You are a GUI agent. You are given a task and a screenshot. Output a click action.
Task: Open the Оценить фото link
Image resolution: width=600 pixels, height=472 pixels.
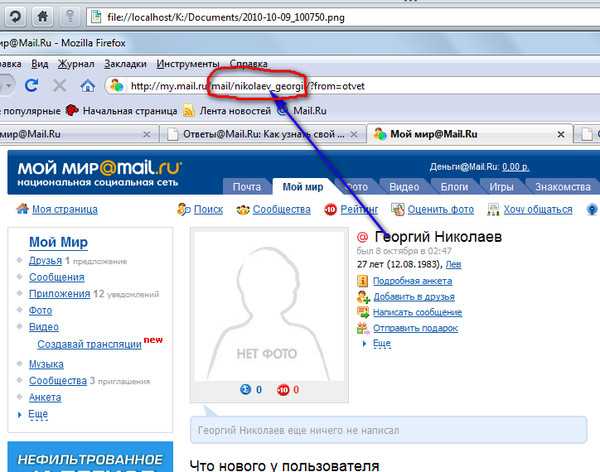440,209
